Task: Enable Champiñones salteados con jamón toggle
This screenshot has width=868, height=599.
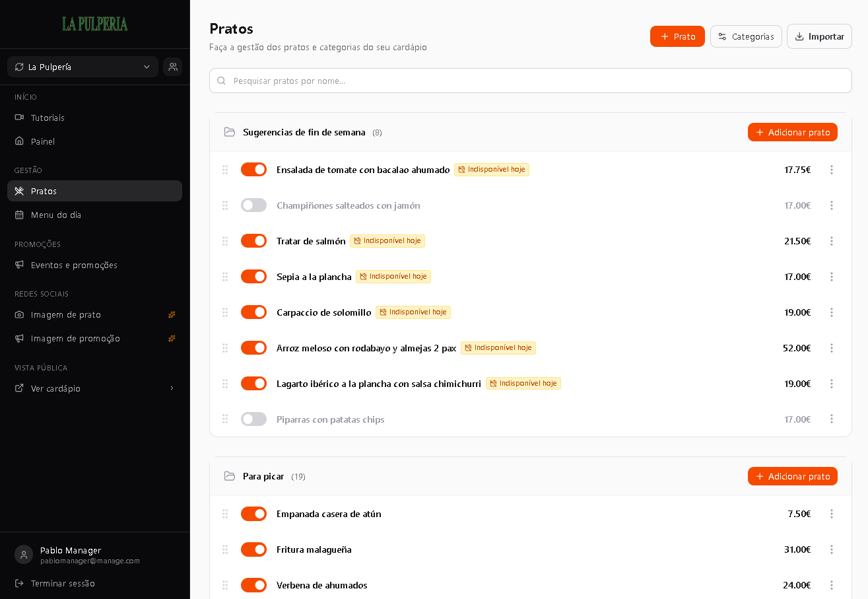Action: pyautogui.click(x=253, y=205)
